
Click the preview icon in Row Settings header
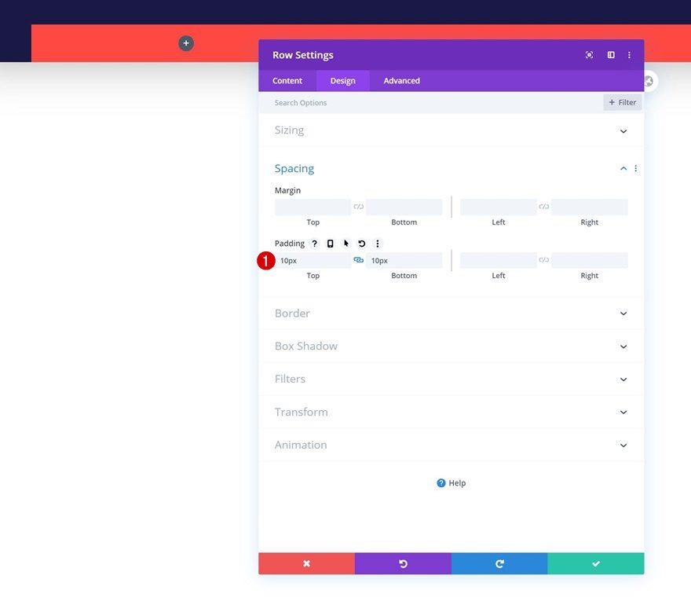(x=589, y=55)
